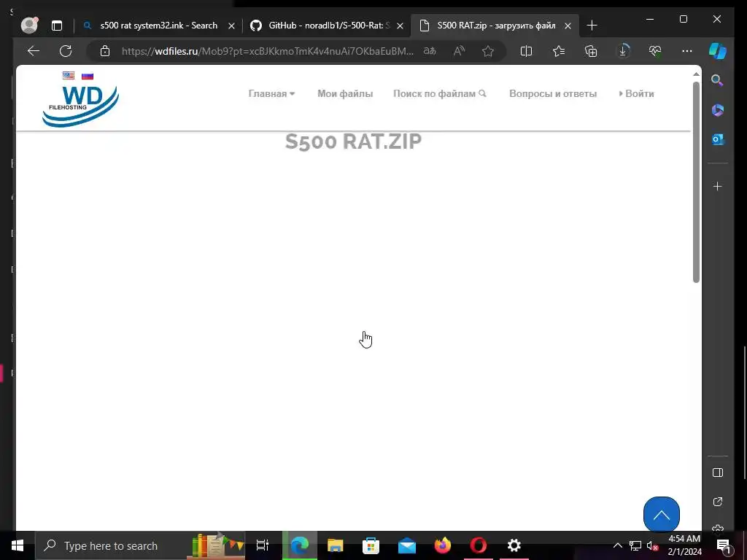Open the sidebar search icon
The width and height of the screenshot is (747, 560).
(717, 80)
